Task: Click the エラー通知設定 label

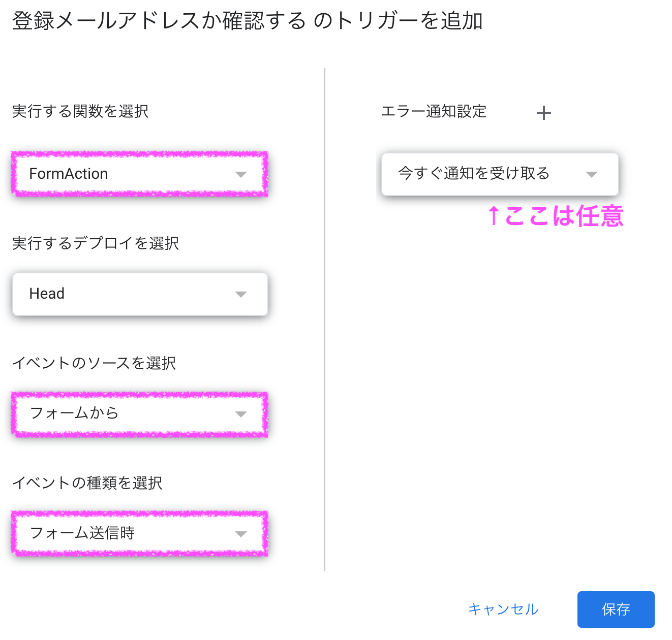Action: (434, 111)
